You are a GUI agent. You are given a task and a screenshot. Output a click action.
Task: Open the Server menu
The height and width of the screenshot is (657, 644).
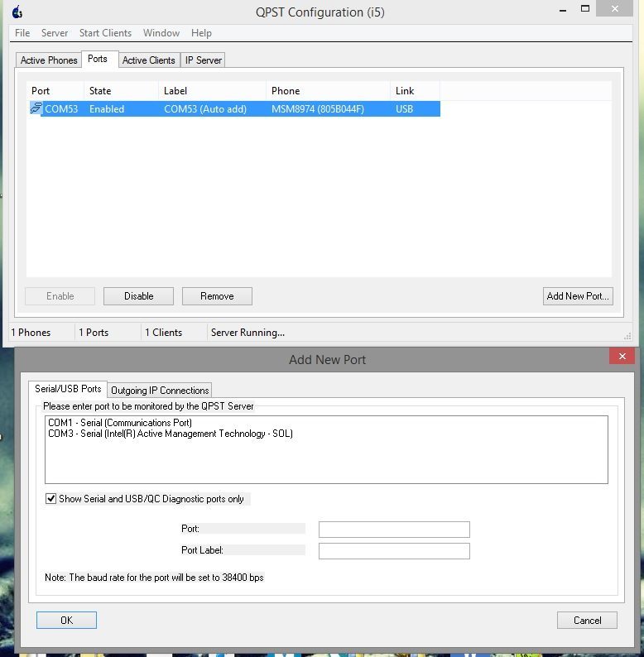(55, 33)
